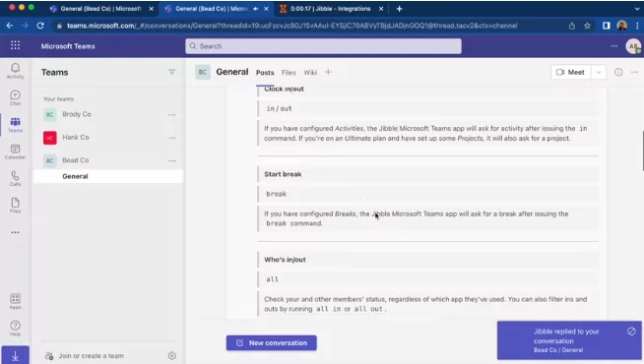Open Settings and more ellipsis in header
The image size is (644, 364).
pyautogui.click(x=614, y=46)
